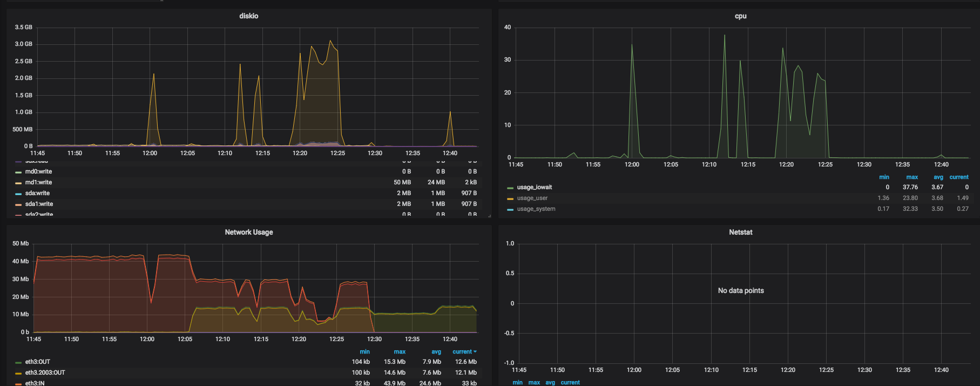Toggle eth3:OUT series in network legend

(x=37, y=362)
